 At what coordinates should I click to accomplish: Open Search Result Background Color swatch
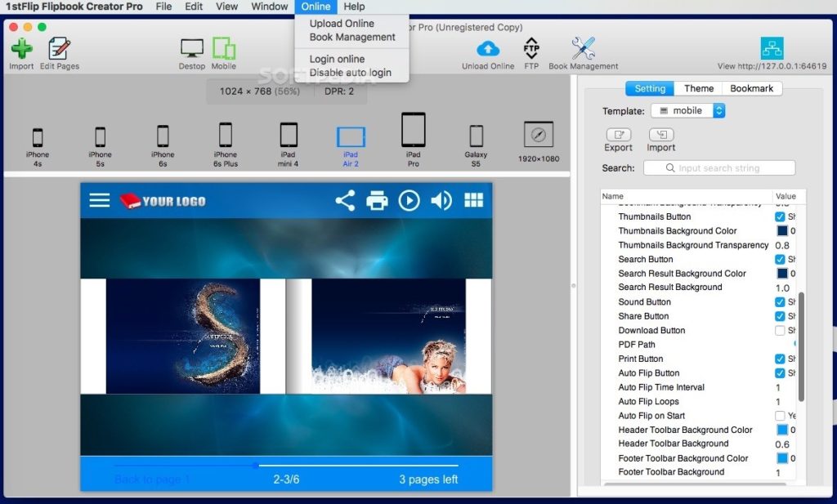point(782,273)
